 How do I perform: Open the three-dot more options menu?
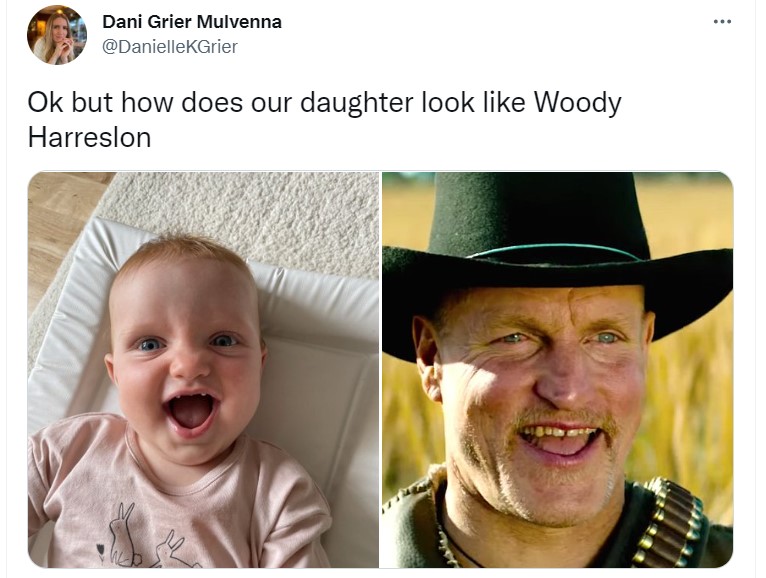(x=722, y=21)
